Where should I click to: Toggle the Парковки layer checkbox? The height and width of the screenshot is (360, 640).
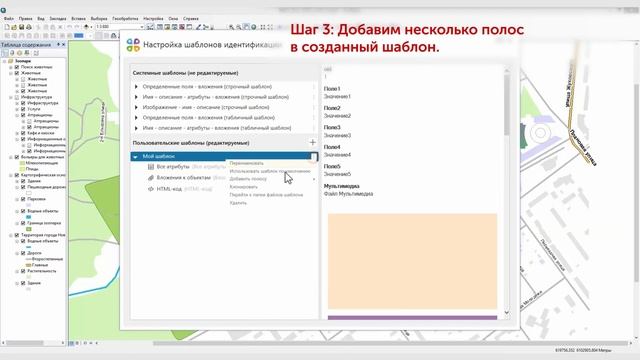pyautogui.click(x=23, y=199)
